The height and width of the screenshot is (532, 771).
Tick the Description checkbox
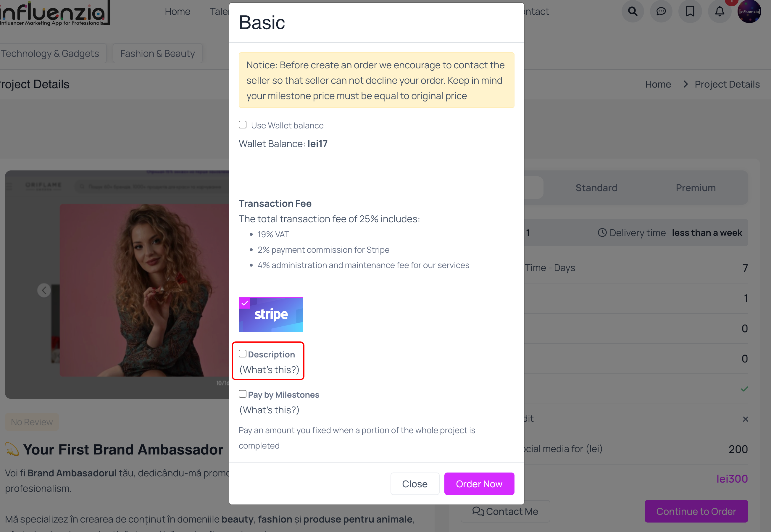click(243, 354)
